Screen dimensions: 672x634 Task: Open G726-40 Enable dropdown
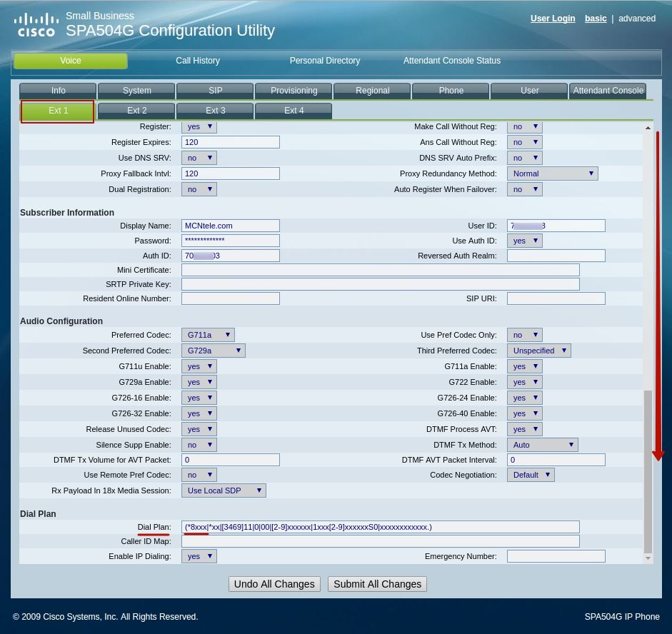click(x=525, y=413)
